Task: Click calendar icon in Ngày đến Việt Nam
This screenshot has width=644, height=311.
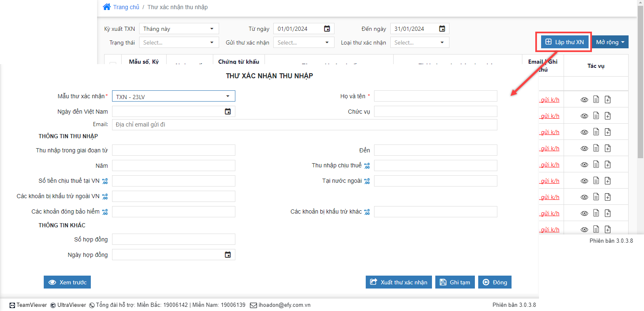Action: click(228, 112)
